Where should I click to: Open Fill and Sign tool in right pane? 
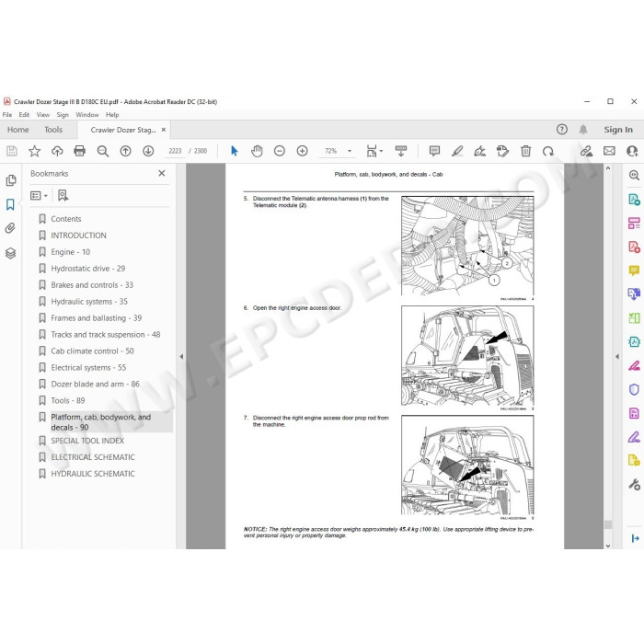(x=634, y=437)
